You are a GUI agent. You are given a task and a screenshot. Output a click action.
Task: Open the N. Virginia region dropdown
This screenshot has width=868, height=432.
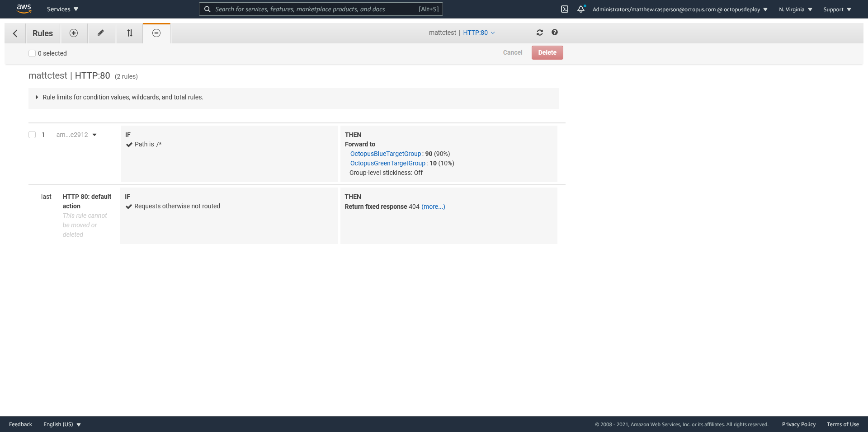795,9
